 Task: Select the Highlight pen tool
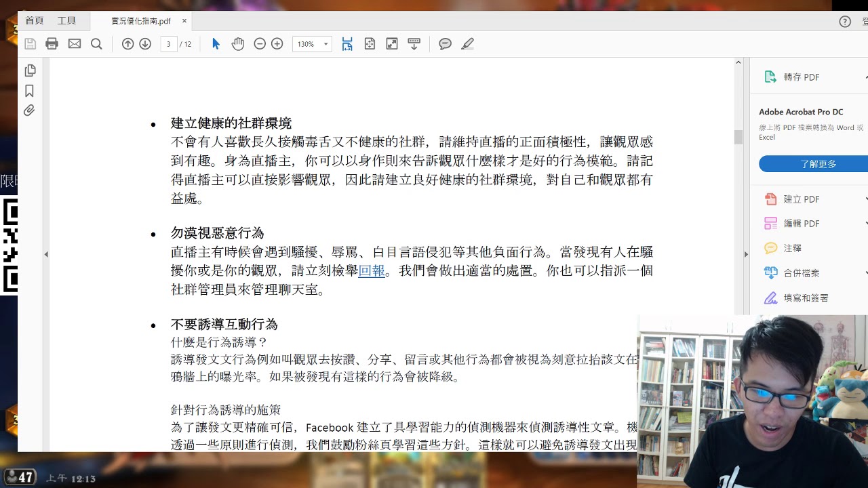click(467, 44)
